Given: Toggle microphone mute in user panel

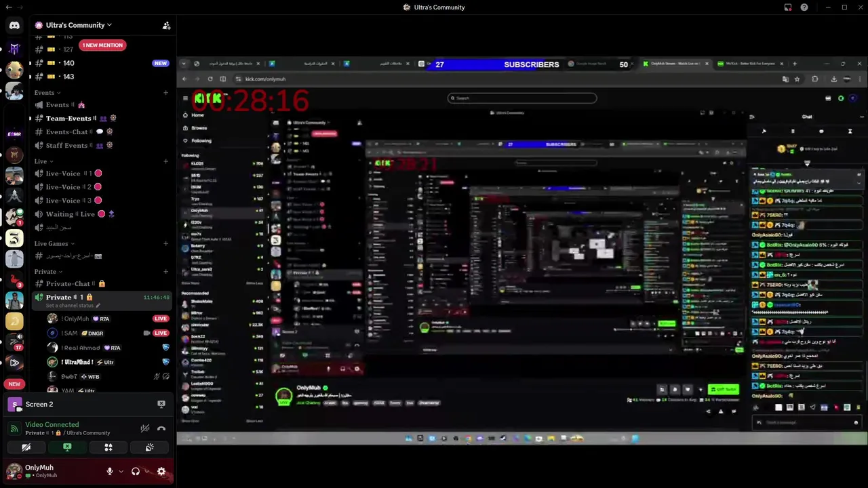Looking at the screenshot, I should click(109, 471).
